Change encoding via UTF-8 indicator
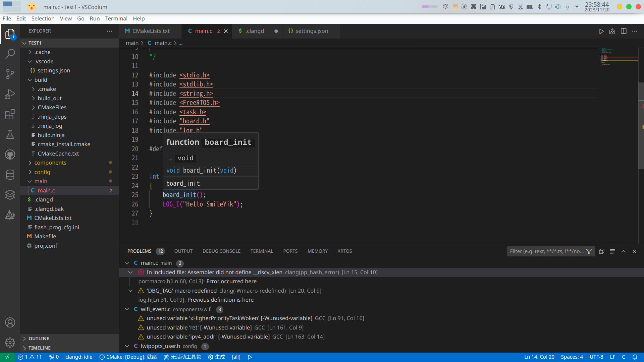Image resolution: width=644 pixels, height=362 pixels. click(596, 357)
